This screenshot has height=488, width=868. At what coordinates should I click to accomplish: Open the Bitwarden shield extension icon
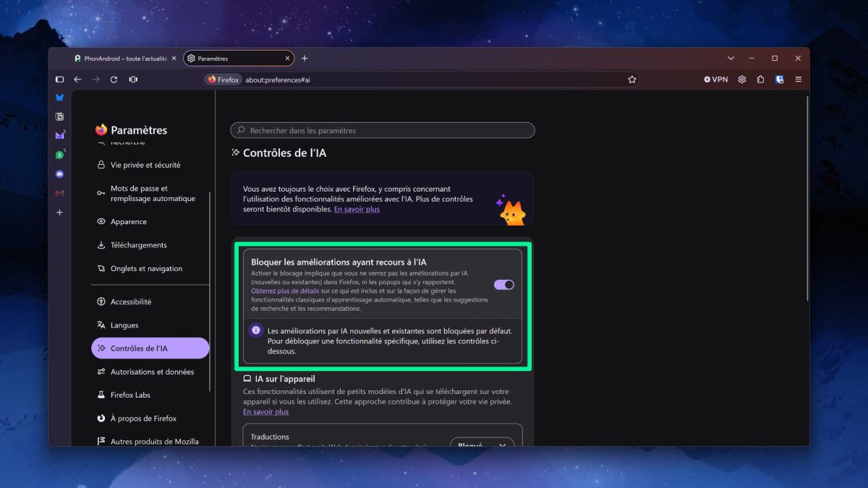(780, 80)
